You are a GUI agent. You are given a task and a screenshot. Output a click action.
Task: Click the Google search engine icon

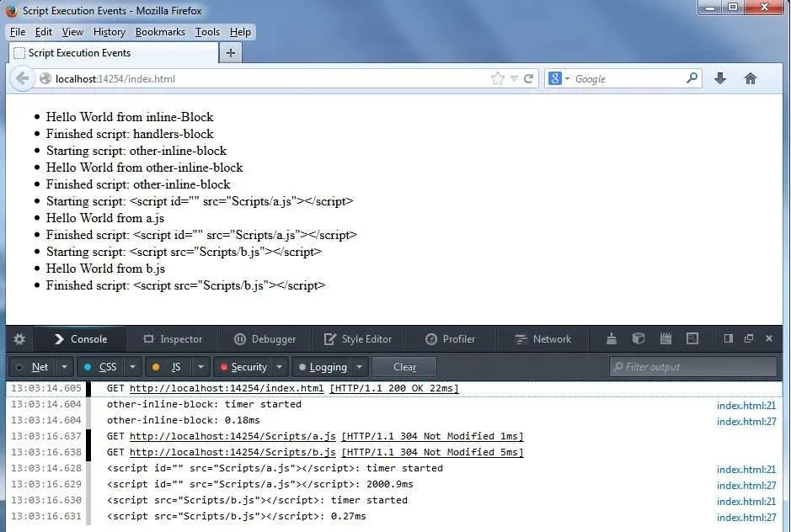(555, 78)
